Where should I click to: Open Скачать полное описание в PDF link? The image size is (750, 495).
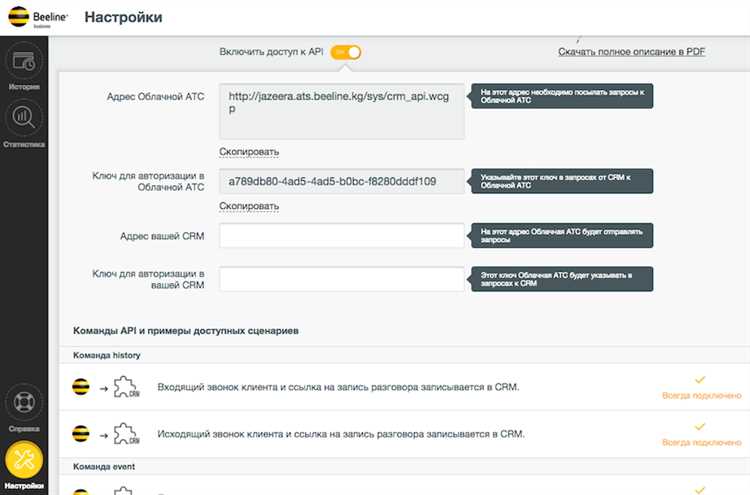(x=631, y=52)
